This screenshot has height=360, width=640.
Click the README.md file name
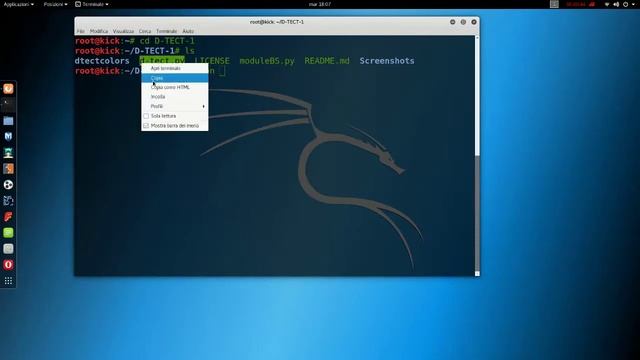(x=327, y=61)
